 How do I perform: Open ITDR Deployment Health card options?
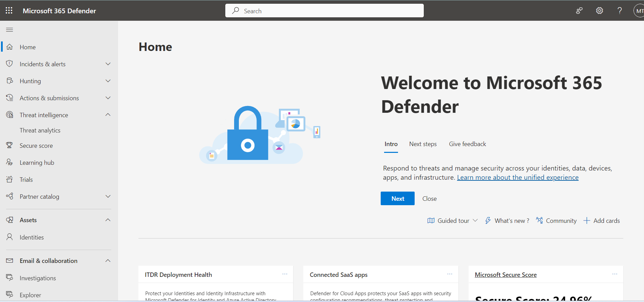(x=285, y=274)
